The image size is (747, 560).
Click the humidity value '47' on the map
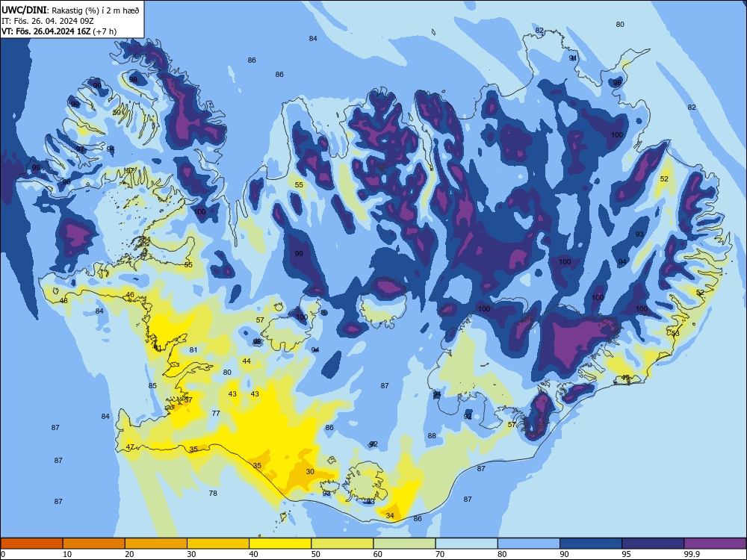pyautogui.click(x=130, y=447)
